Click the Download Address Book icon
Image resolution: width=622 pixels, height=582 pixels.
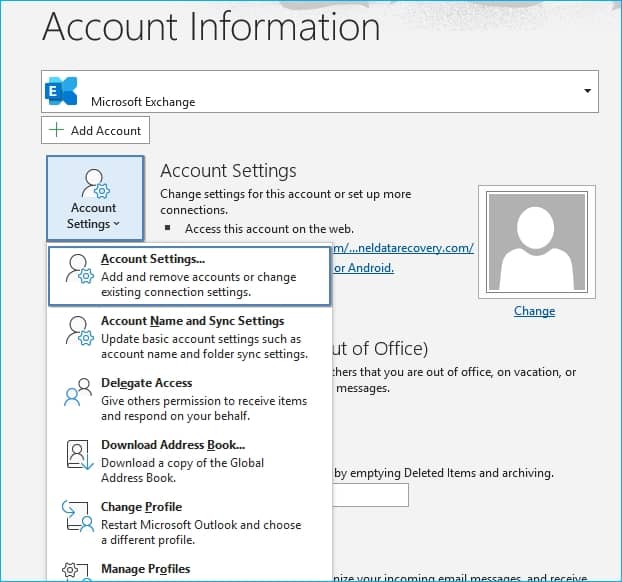(79, 454)
